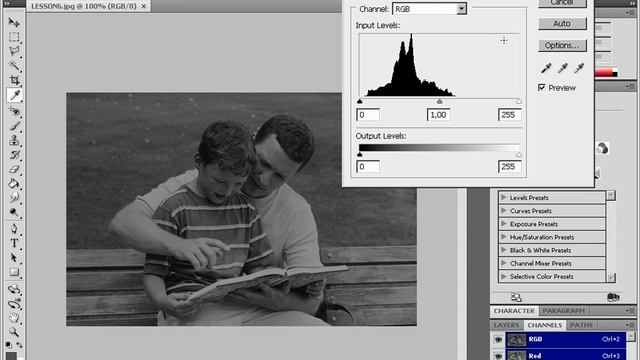Screen dimensions: 640x360
Task: Select the Eyedropper tool in toolbar
Action: (x=15, y=95)
